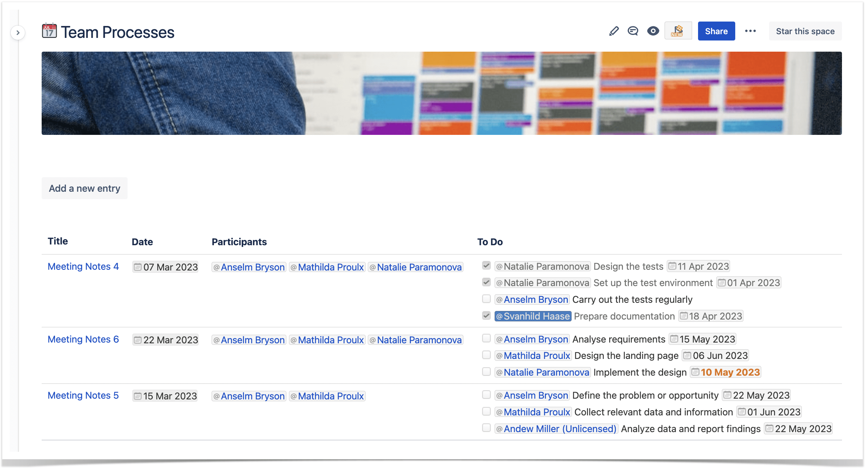The width and height of the screenshot is (868, 470).
Task: Click Star this space button
Action: 805,31
